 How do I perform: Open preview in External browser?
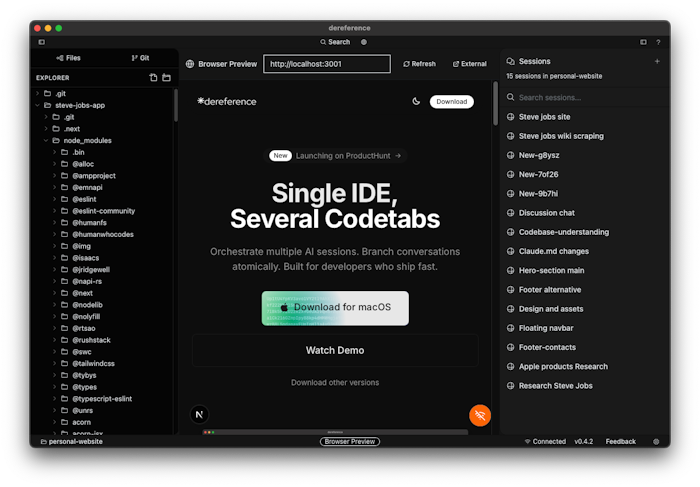pos(470,64)
